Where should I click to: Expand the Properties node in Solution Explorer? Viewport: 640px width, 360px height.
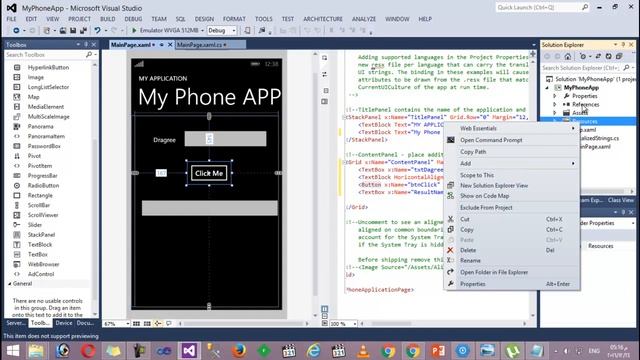point(554,96)
